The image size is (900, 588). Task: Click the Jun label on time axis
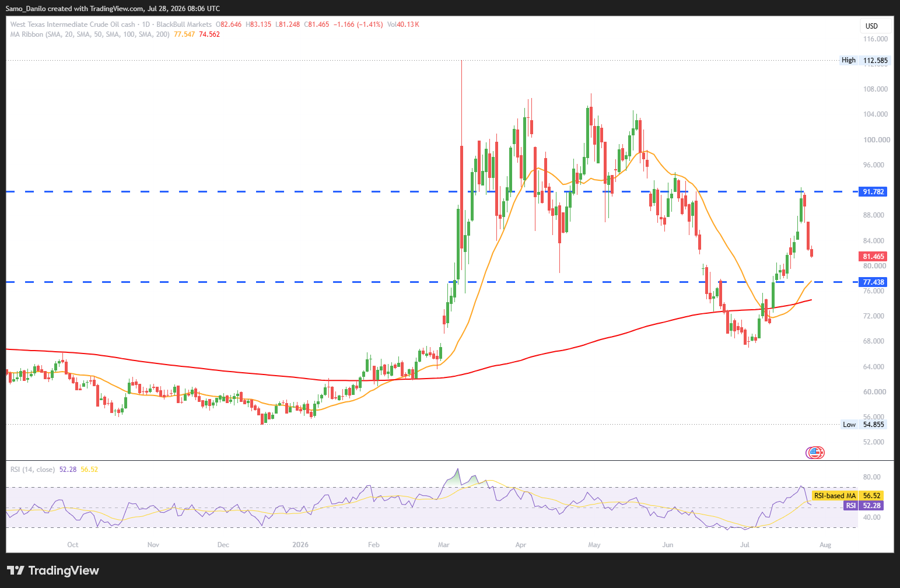668,545
